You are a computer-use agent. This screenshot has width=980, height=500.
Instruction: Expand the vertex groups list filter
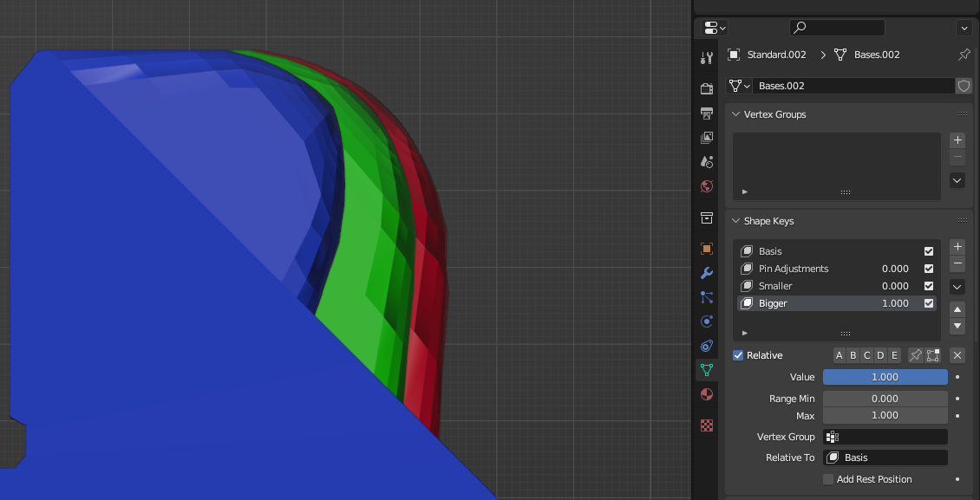[744, 192]
